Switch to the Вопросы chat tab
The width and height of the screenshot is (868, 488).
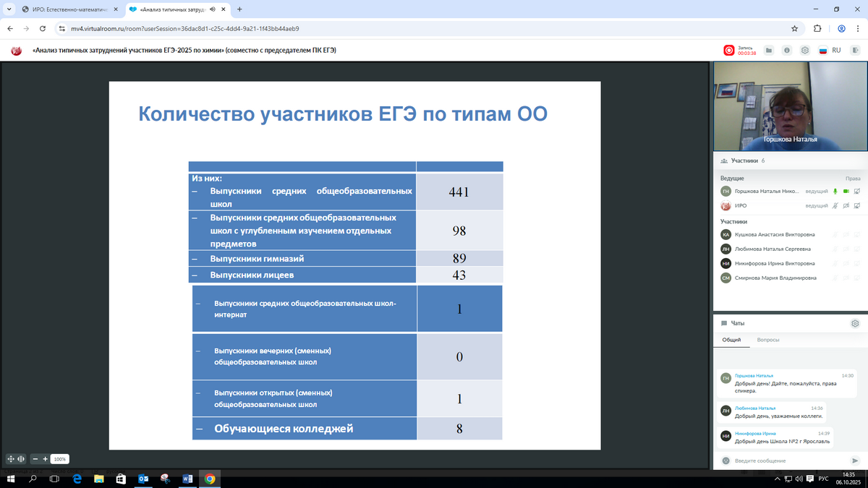(768, 340)
